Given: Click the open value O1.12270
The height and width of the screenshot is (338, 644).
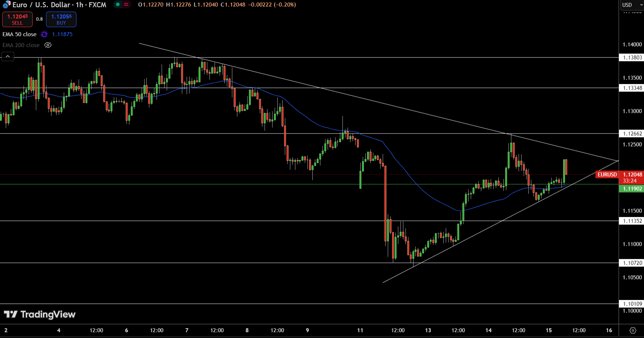Looking at the screenshot, I should [x=151, y=5].
